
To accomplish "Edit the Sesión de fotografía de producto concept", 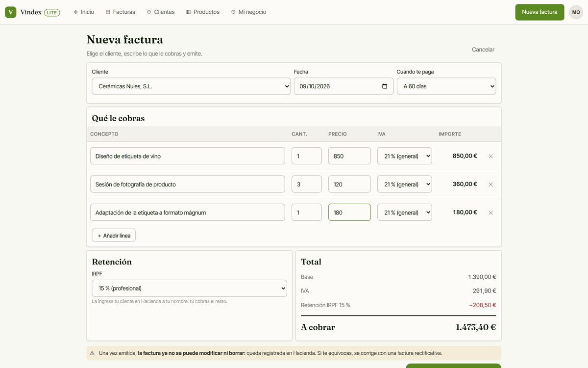I will click(188, 184).
